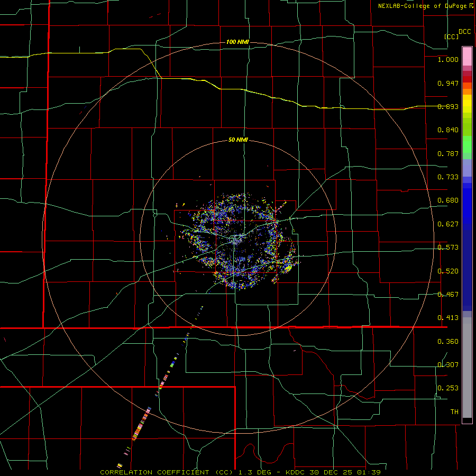Viewport: 476px width, 476px height.
Task: Click the radar site at the echo center
Action: (237, 239)
